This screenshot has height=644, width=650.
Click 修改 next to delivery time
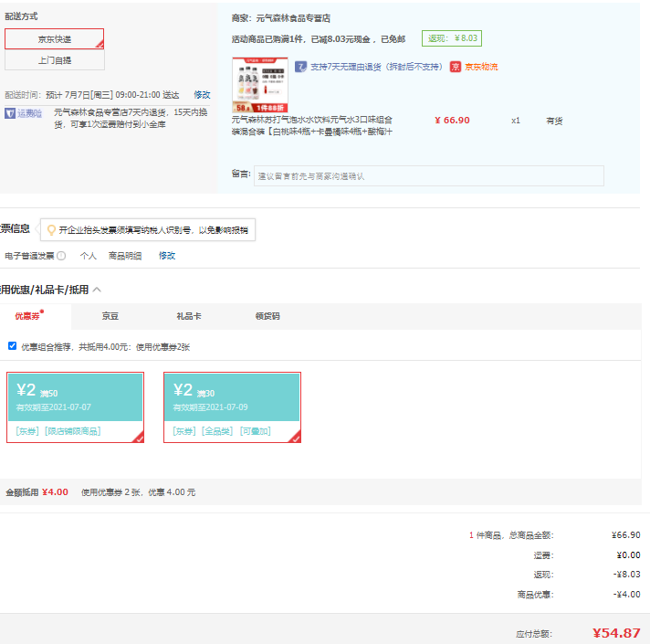(202, 95)
